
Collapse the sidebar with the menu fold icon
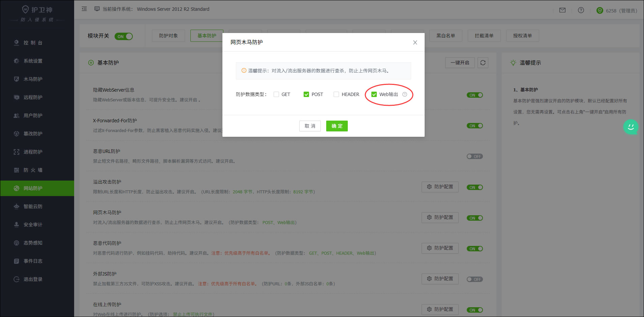click(x=84, y=9)
